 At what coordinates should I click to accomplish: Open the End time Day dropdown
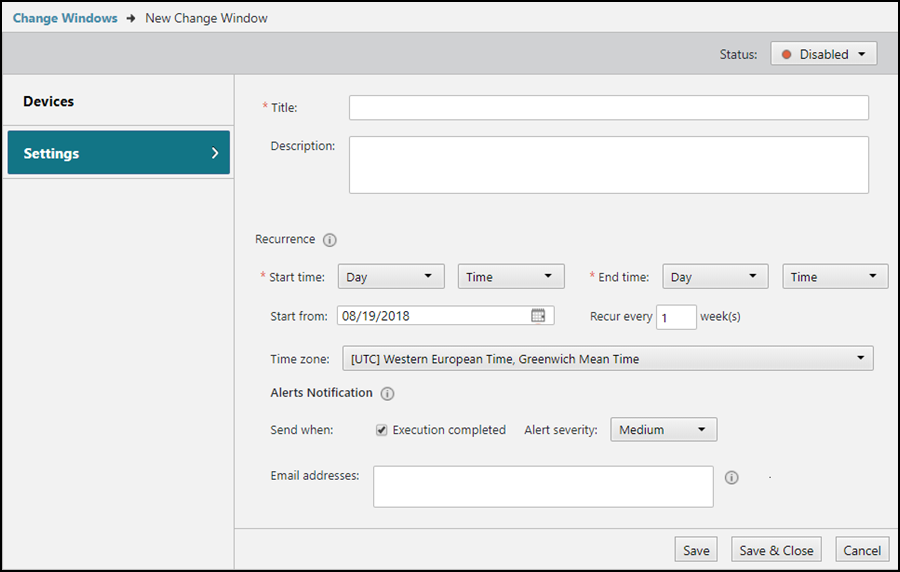click(715, 277)
